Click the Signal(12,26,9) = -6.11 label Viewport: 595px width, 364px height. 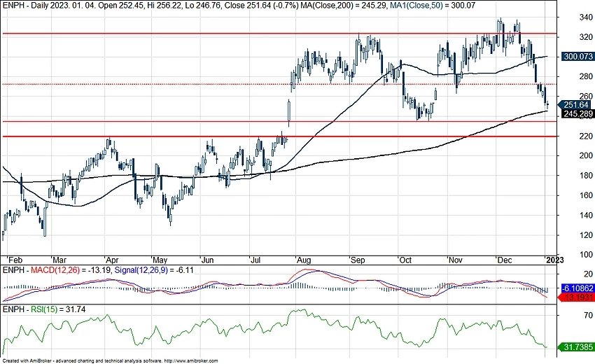coord(154,270)
